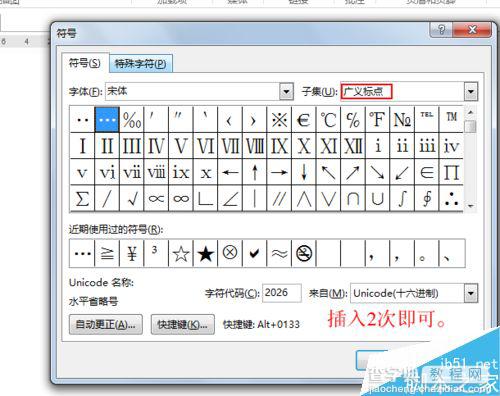Choose the rightwards arrow → symbol
The width and height of the screenshot is (500, 396).
(279, 172)
